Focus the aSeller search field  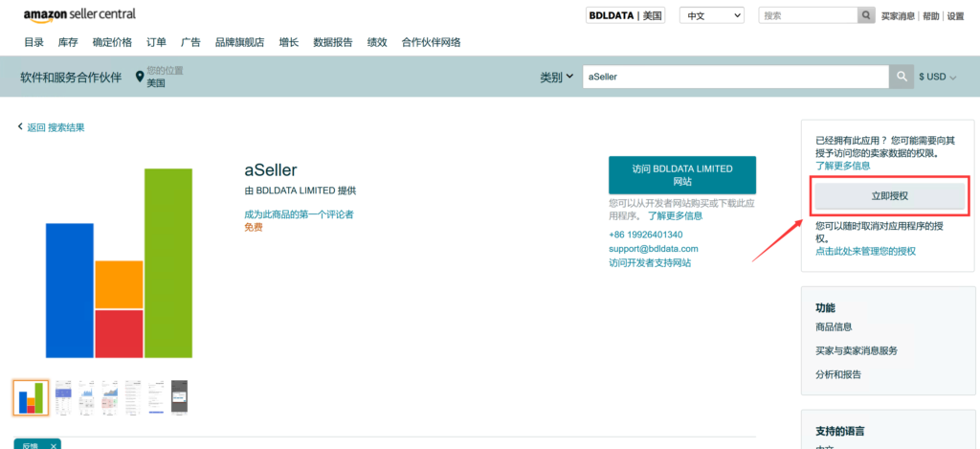(x=736, y=77)
